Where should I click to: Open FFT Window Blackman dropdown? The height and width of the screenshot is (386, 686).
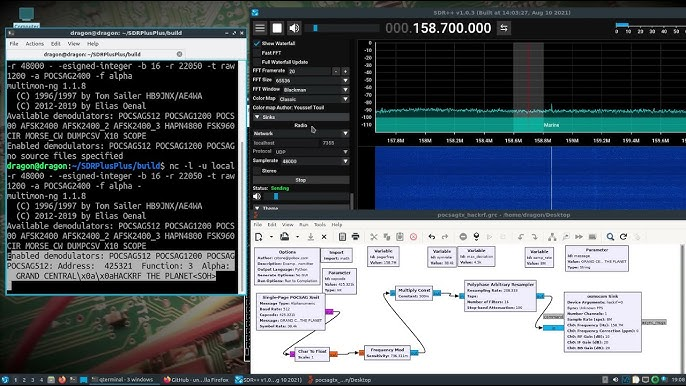click(x=315, y=90)
